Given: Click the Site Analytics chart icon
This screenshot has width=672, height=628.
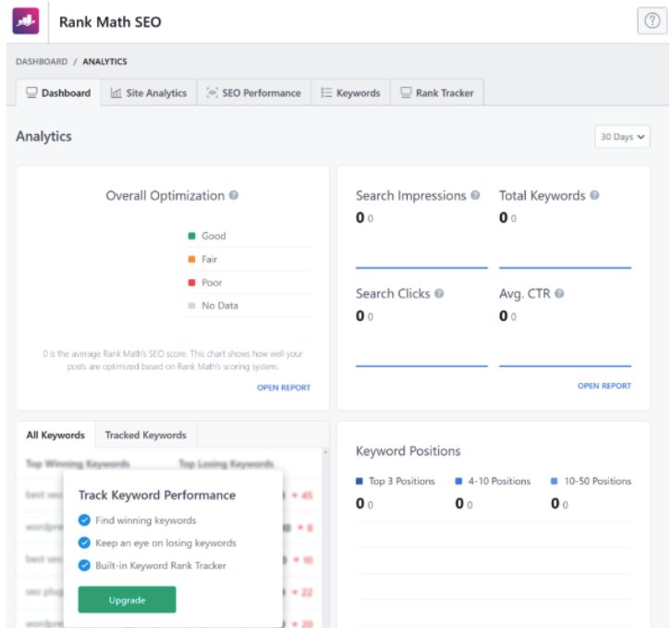Looking at the screenshot, I should [x=116, y=92].
